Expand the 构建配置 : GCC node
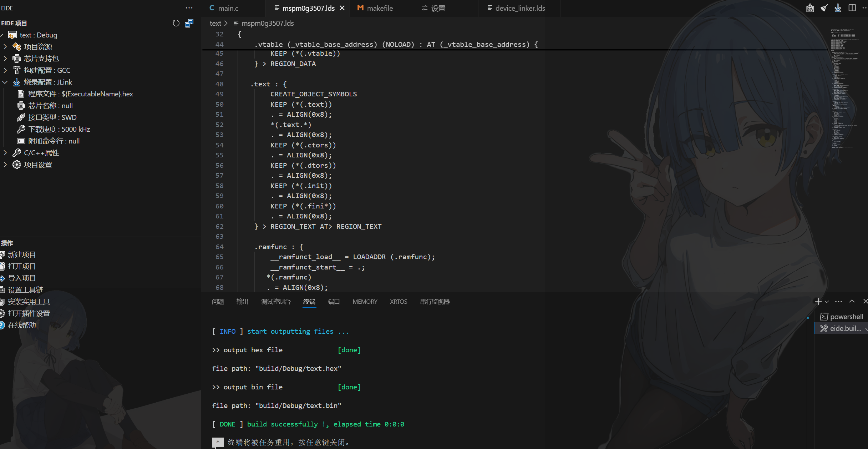 5,70
